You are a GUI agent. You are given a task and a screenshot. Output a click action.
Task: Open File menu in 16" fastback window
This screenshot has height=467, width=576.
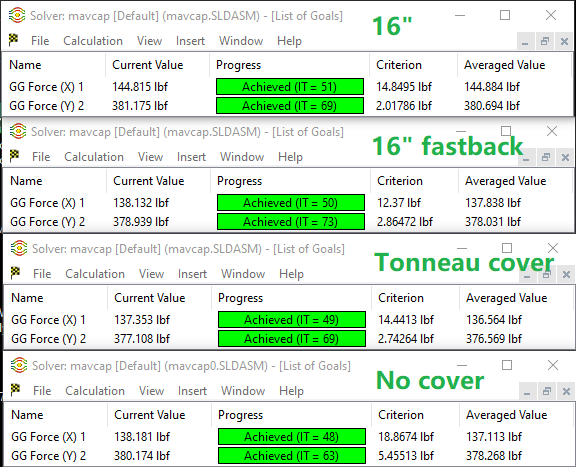pos(41,157)
